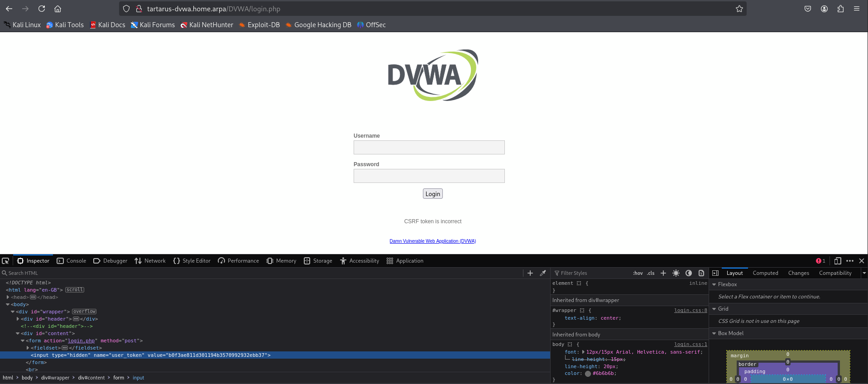Screen dimensions: 868x384
Task: Show the error count badge
Action: pos(820,261)
